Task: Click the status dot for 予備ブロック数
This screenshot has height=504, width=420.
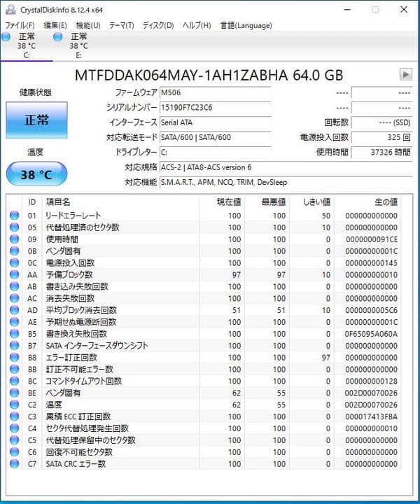Action: click(14, 274)
